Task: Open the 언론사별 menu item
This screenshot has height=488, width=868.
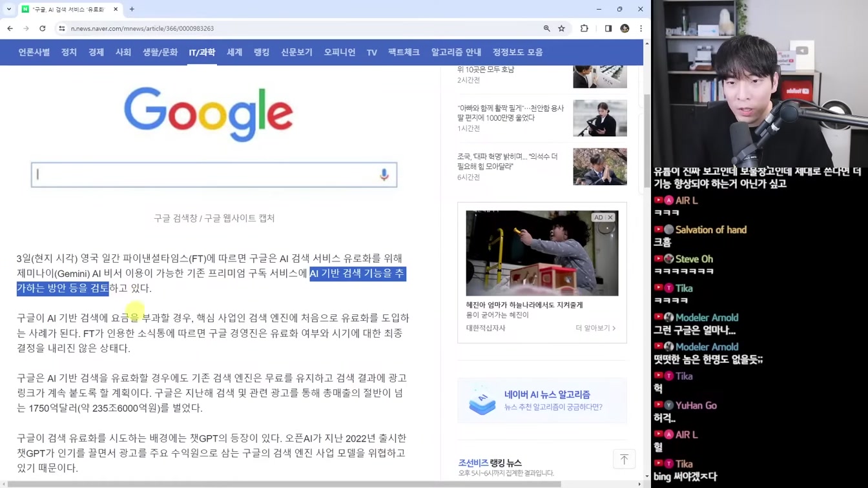Action: [x=34, y=52]
